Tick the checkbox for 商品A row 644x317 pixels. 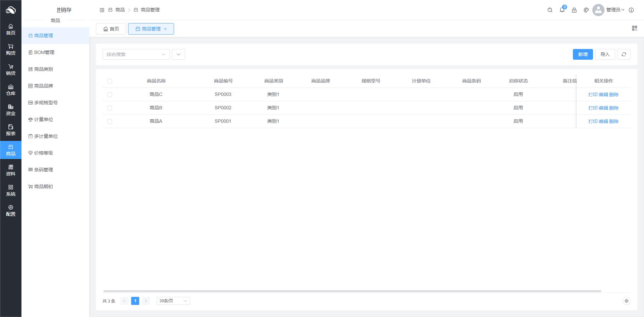[x=110, y=121]
